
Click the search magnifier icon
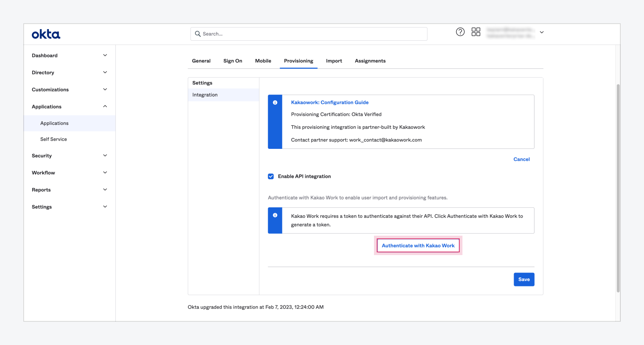(198, 34)
